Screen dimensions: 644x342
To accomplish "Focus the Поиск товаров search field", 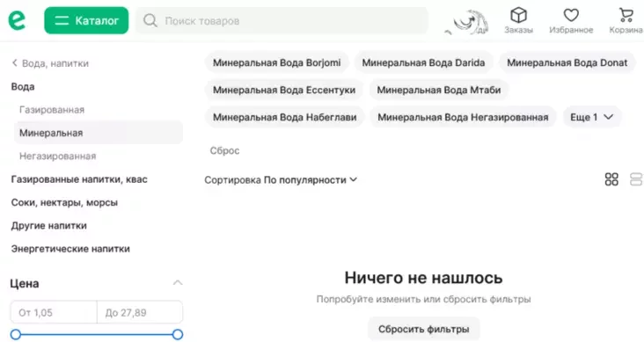I will tap(282, 20).
